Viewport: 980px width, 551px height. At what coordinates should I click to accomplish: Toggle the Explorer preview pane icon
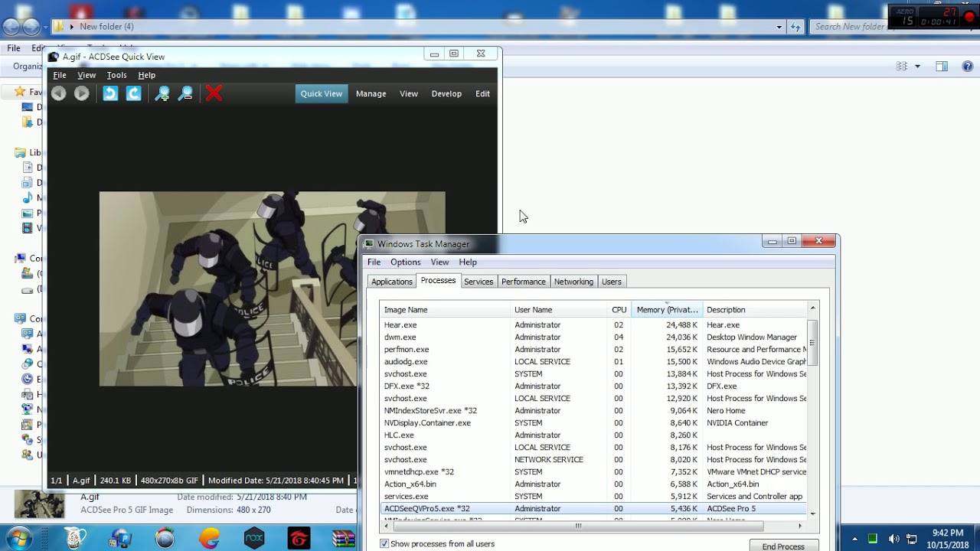[x=942, y=67]
